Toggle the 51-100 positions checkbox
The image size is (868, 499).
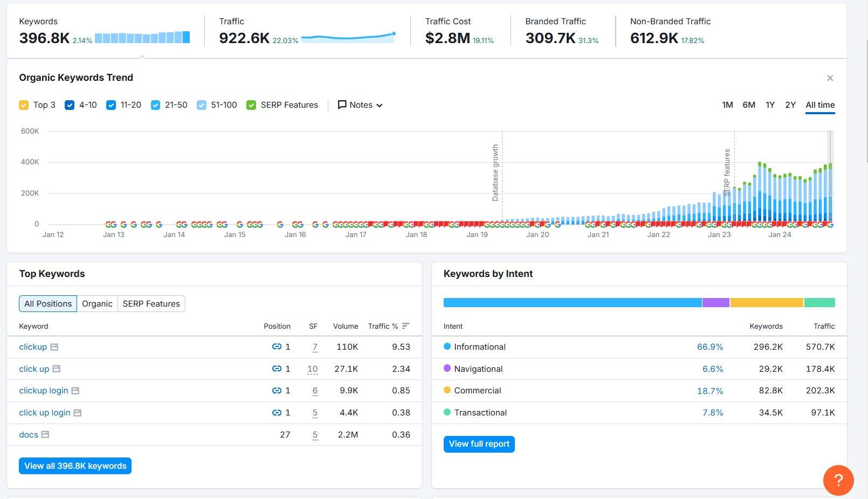[x=202, y=105]
